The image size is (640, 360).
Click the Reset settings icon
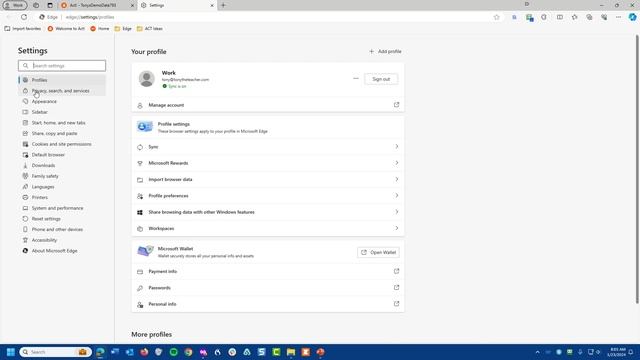(25, 219)
